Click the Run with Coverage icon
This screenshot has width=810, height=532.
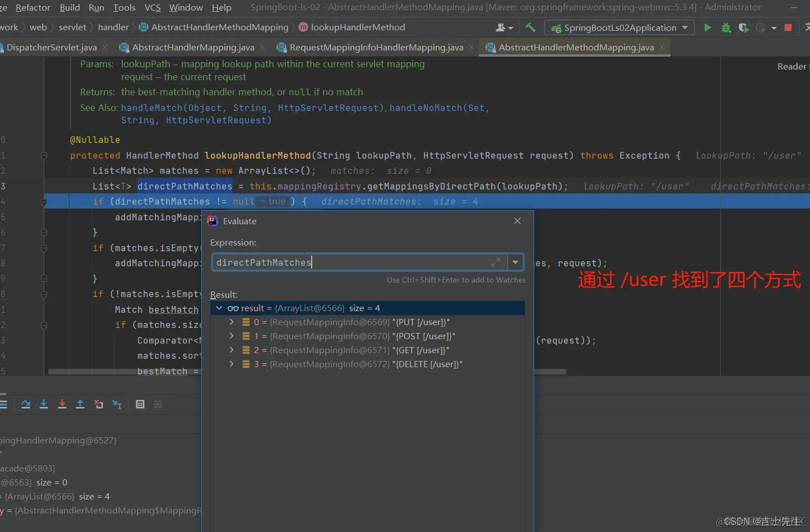743,27
